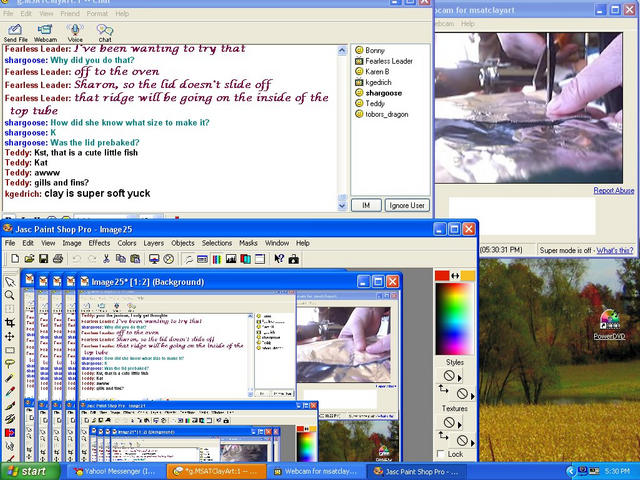Select Fearless Leader in user list
The width and height of the screenshot is (640, 480).
click(x=384, y=61)
